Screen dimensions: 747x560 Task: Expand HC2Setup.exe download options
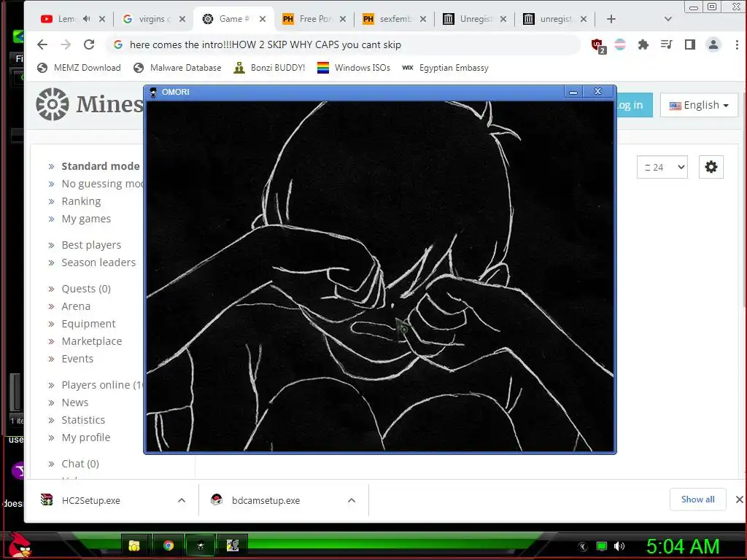coord(182,500)
